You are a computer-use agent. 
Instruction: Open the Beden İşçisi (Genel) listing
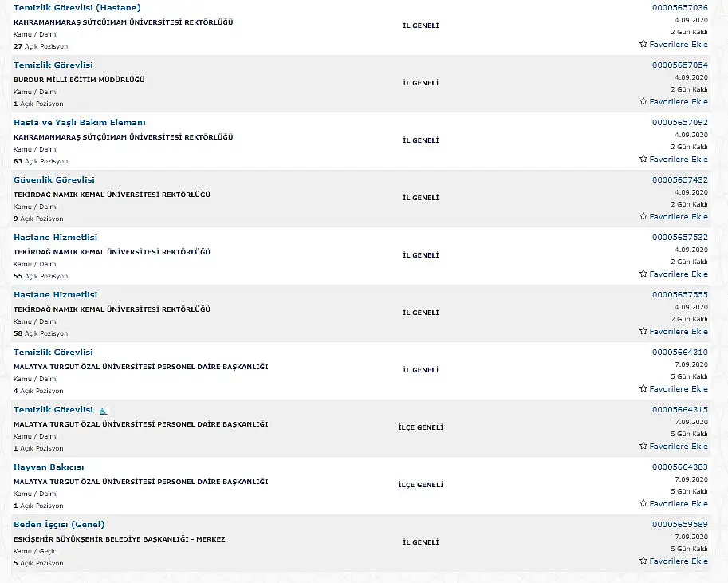point(59,525)
